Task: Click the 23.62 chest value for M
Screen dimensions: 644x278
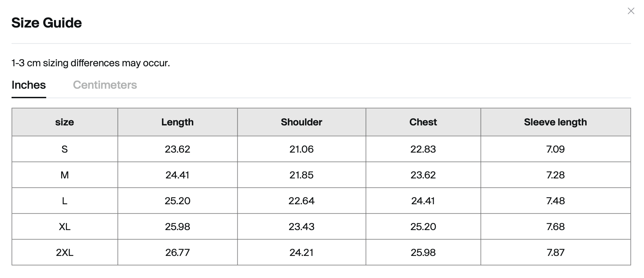Action: [x=423, y=175]
